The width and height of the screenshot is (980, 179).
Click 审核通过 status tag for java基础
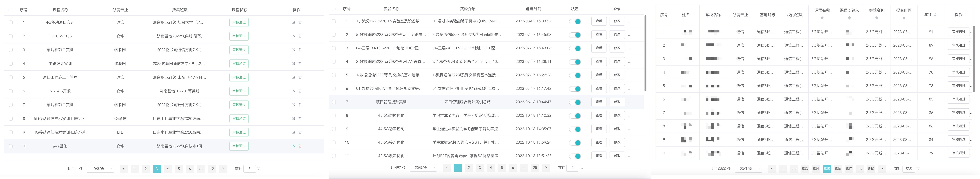coord(239,146)
